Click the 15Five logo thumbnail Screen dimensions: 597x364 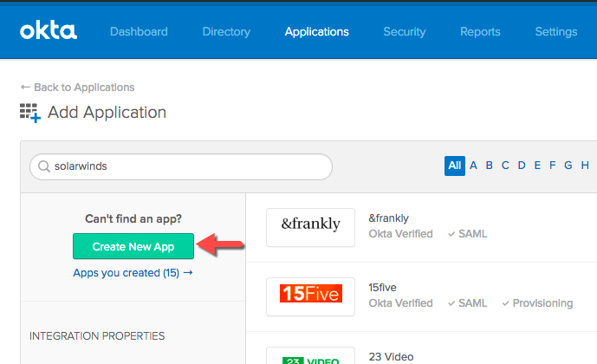click(x=311, y=296)
